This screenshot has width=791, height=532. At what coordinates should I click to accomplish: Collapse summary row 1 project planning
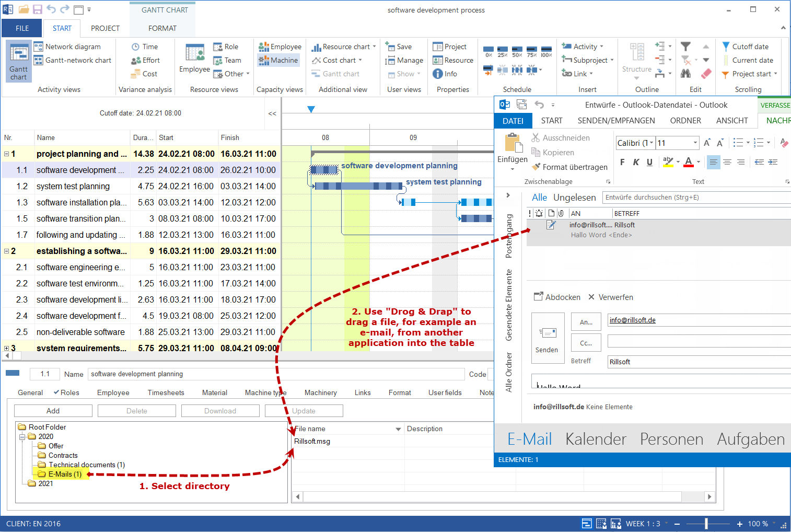(7, 154)
